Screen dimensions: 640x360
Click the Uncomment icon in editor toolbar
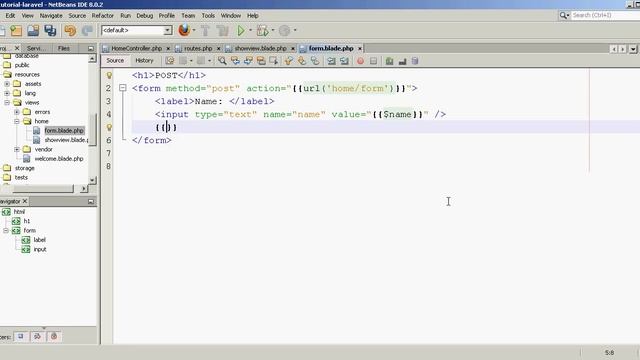tap(402, 61)
